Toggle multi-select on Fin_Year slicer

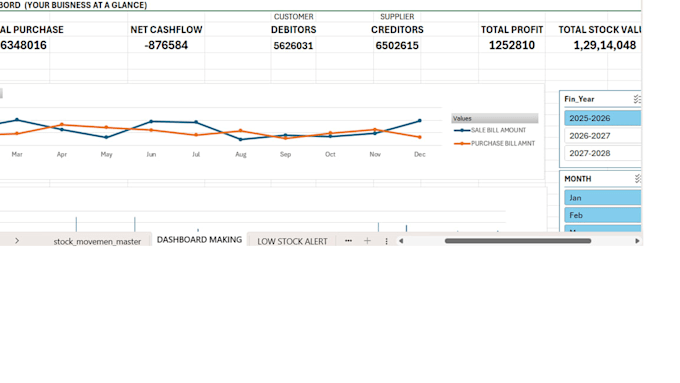[637, 99]
